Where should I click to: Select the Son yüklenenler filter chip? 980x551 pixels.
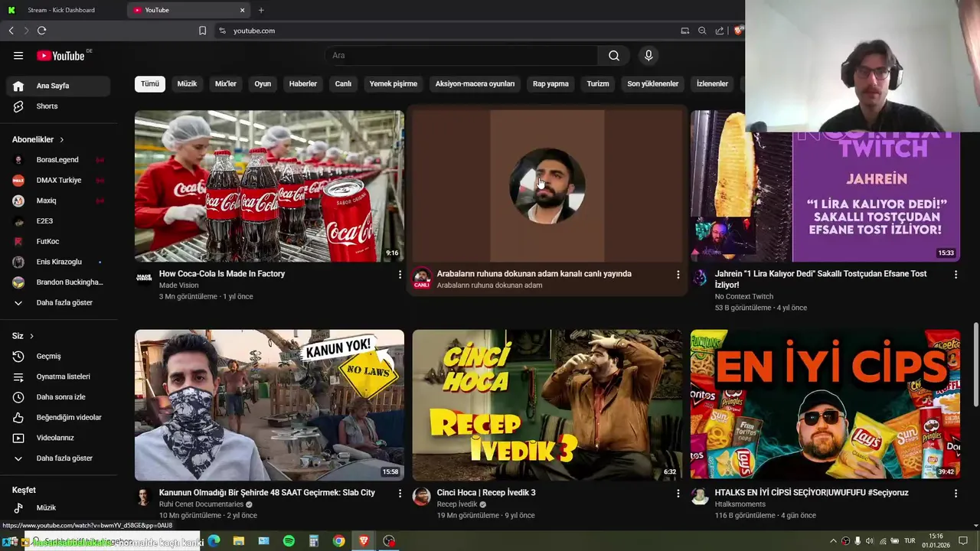pos(653,83)
